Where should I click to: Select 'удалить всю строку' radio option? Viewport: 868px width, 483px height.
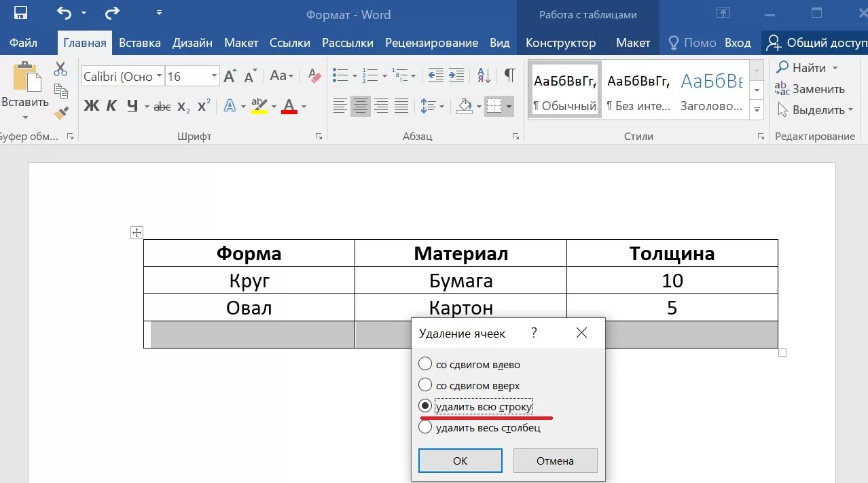tap(425, 406)
